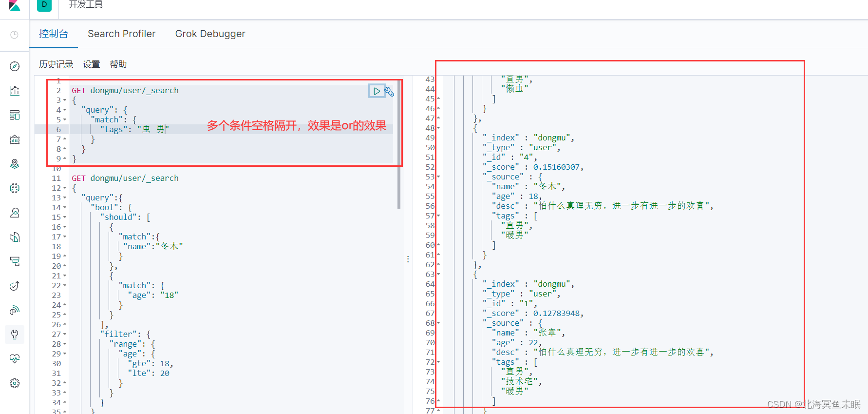868x414 pixels.
Task: Collapse the bool block at line 14
Action: pyautogui.click(x=65, y=208)
